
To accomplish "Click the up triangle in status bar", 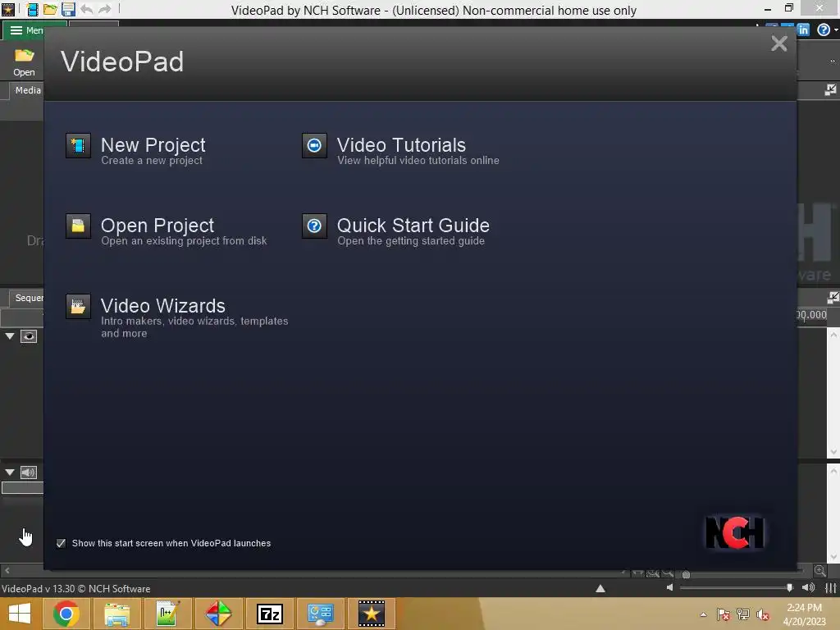I will pyautogui.click(x=600, y=588).
